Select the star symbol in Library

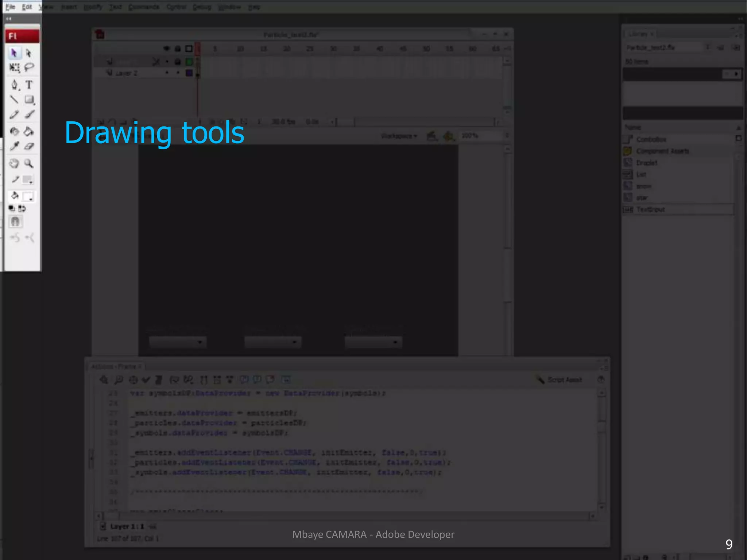(x=642, y=198)
